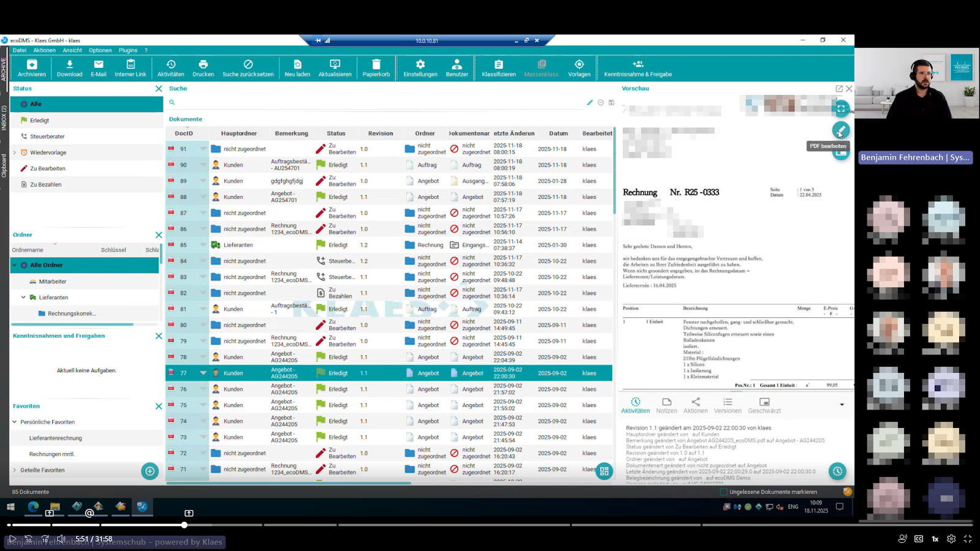Screen dimensions: 980x551
Task: Click the video progress bar handle
Action: [184, 525]
